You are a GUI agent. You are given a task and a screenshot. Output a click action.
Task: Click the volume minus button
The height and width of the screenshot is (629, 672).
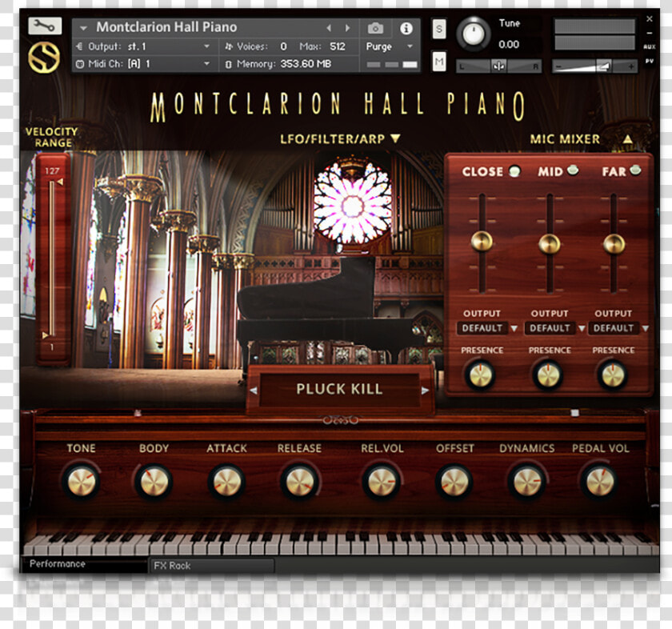pyautogui.click(x=558, y=66)
